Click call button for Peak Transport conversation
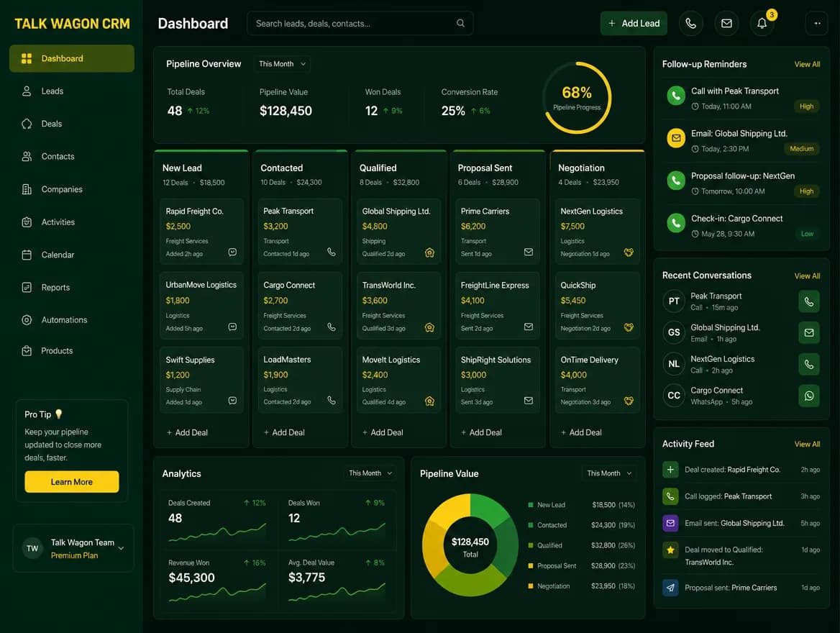Screen dimensions: 840x633 [809, 301]
